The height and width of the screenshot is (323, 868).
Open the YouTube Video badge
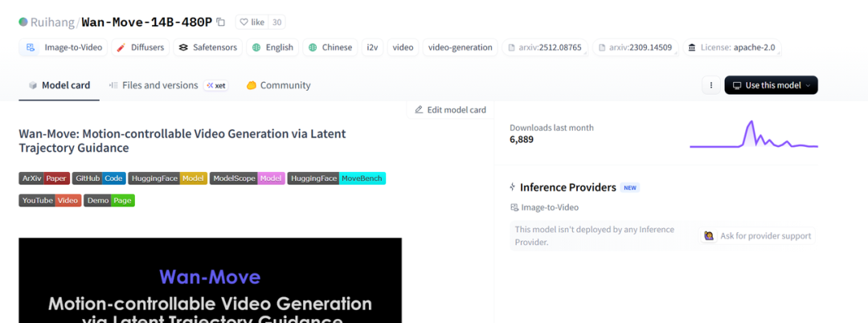[x=50, y=200]
